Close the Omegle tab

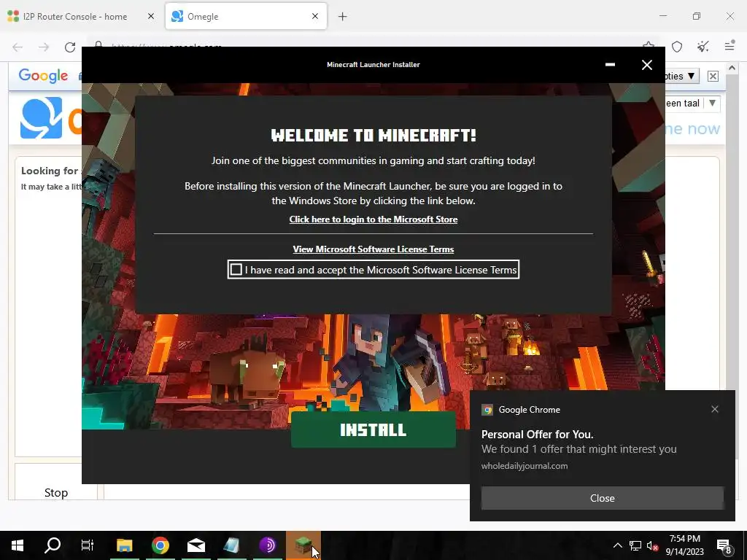tap(315, 16)
